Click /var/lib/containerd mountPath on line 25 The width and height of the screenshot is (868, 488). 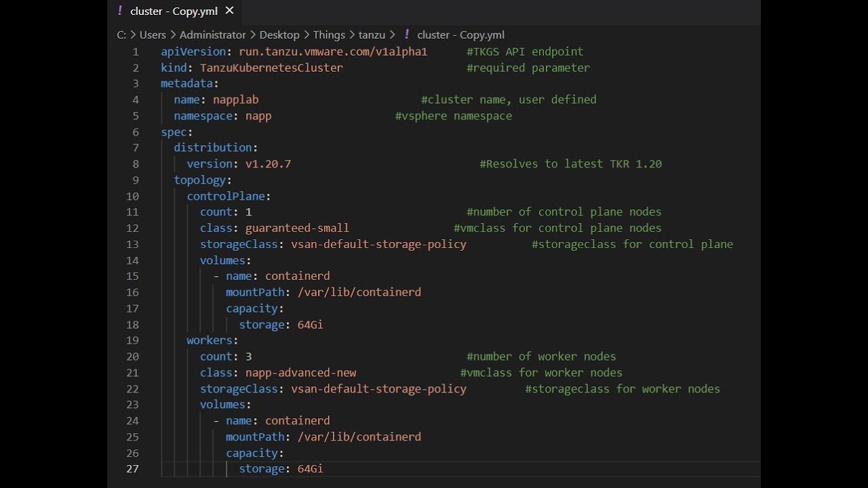(359, 437)
